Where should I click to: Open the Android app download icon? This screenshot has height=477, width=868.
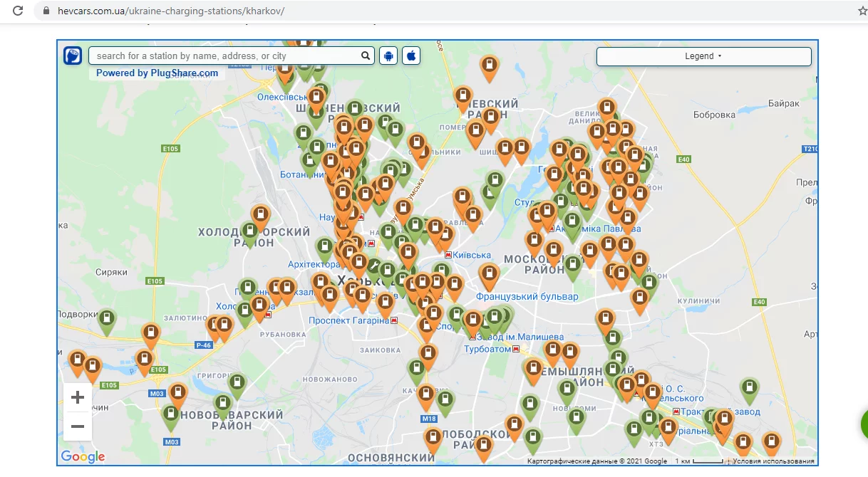tap(388, 56)
